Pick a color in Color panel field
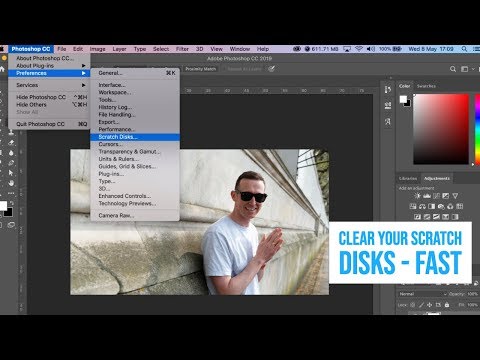The height and width of the screenshot is (360, 480). pyautogui.click(x=441, y=129)
